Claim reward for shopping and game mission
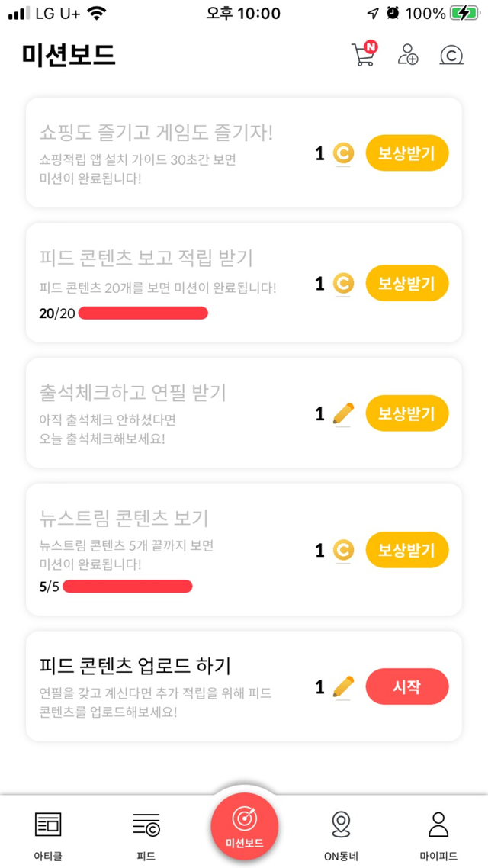 point(407,154)
